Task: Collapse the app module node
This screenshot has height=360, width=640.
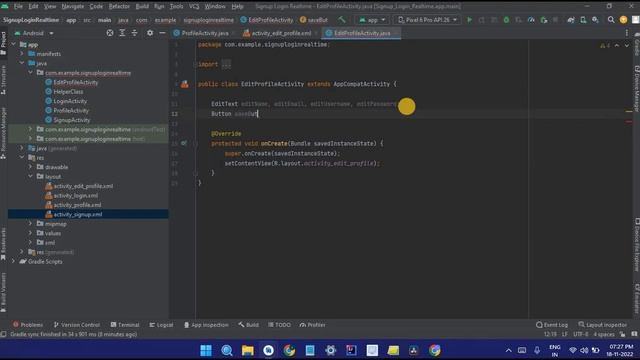Action: [13, 44]
